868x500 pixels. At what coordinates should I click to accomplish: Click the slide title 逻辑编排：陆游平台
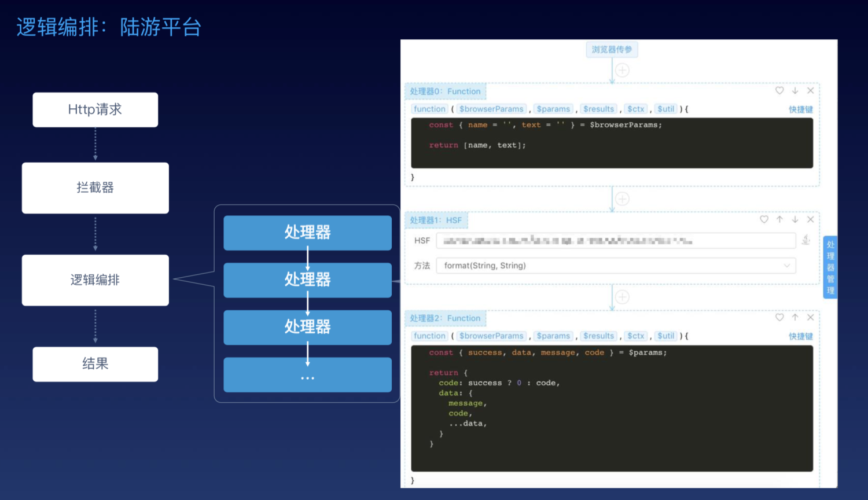(109, 27)
